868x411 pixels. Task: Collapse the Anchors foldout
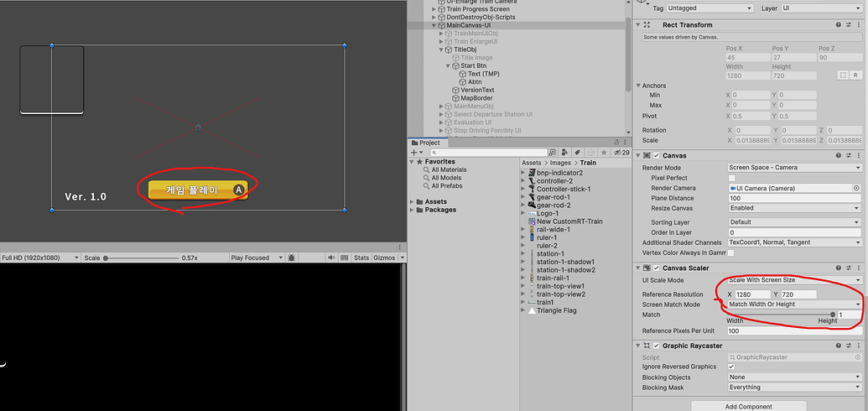638,86
